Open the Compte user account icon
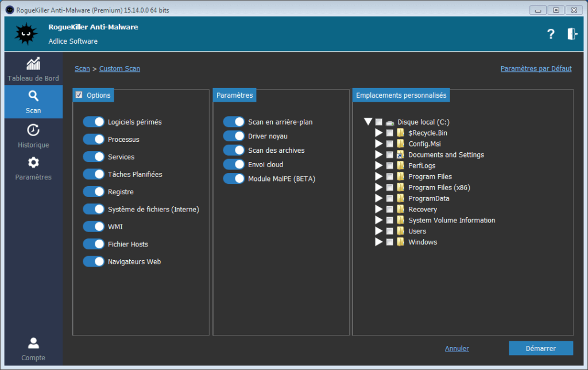Viewport: 588px width, 370px height. 33,344
